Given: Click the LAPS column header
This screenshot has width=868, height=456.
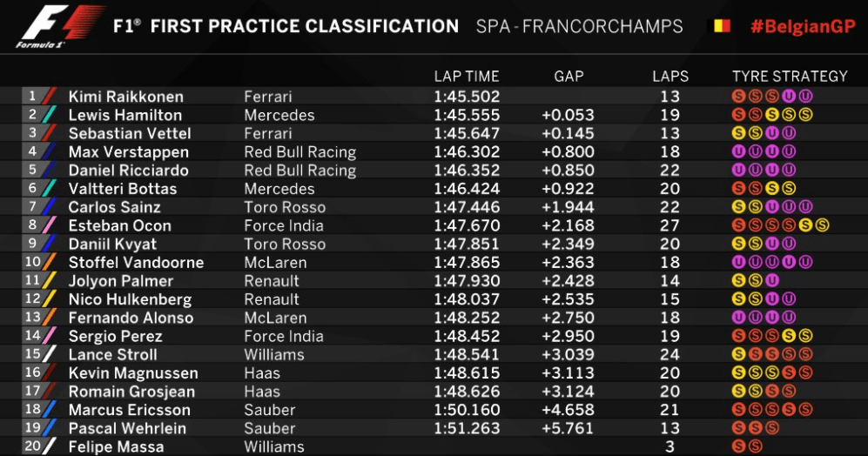Looking at the screenshot, I should [x=670, y=77].
